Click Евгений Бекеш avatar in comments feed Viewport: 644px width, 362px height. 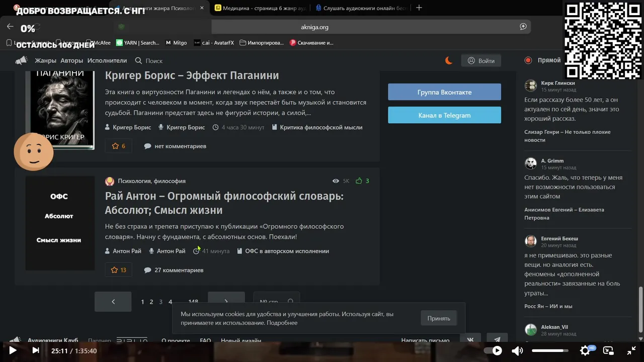tap(531, 241)
